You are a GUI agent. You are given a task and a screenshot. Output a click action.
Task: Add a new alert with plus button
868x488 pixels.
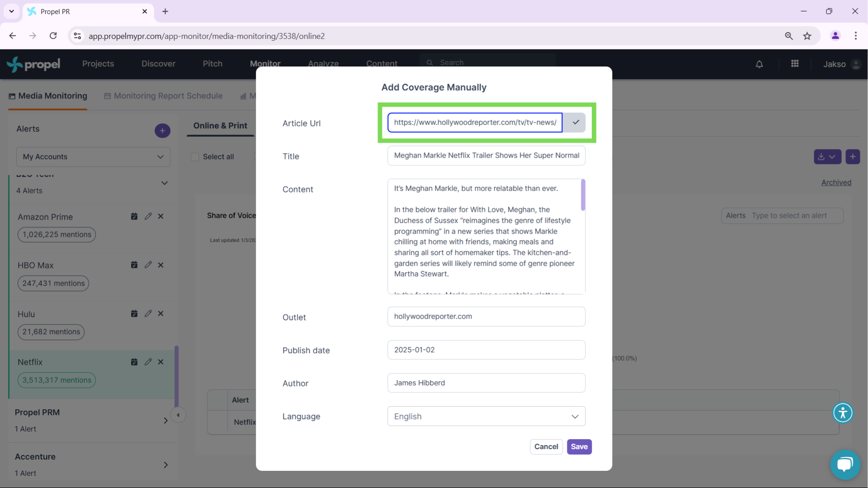[162, 131]
